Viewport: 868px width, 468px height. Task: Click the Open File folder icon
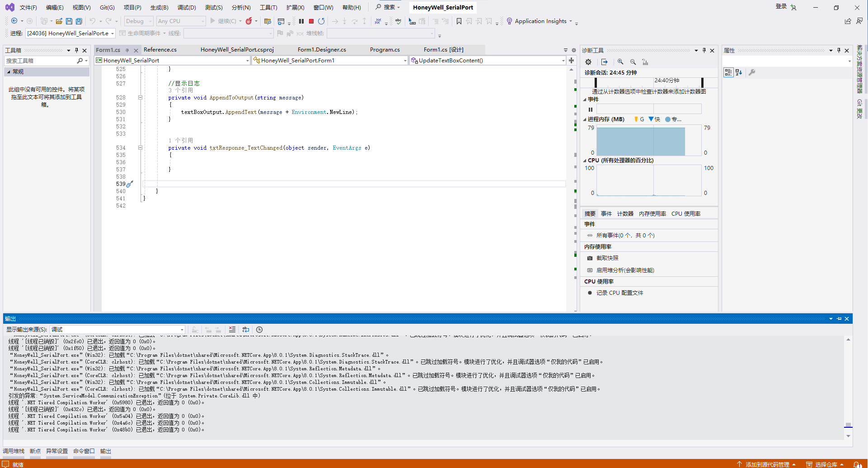[59, 21]
